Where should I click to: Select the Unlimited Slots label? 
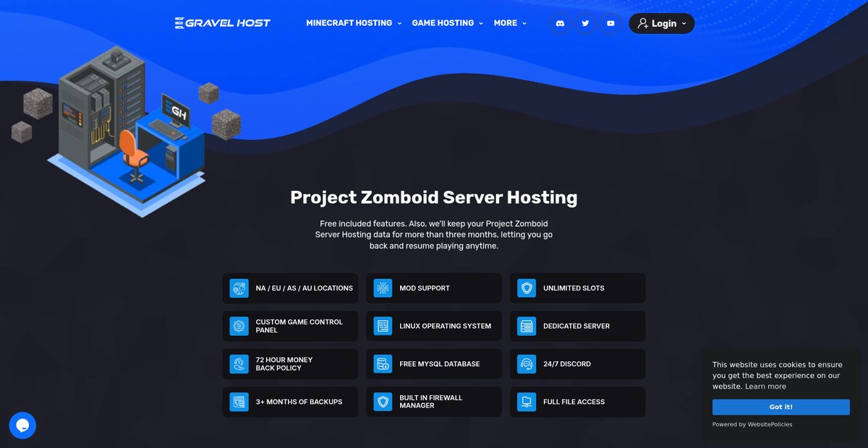click(x=574, y=288)
